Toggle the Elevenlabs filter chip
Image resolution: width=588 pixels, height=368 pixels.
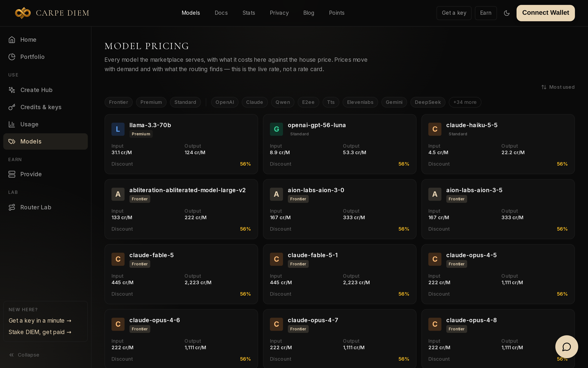(x=360, y=102)
